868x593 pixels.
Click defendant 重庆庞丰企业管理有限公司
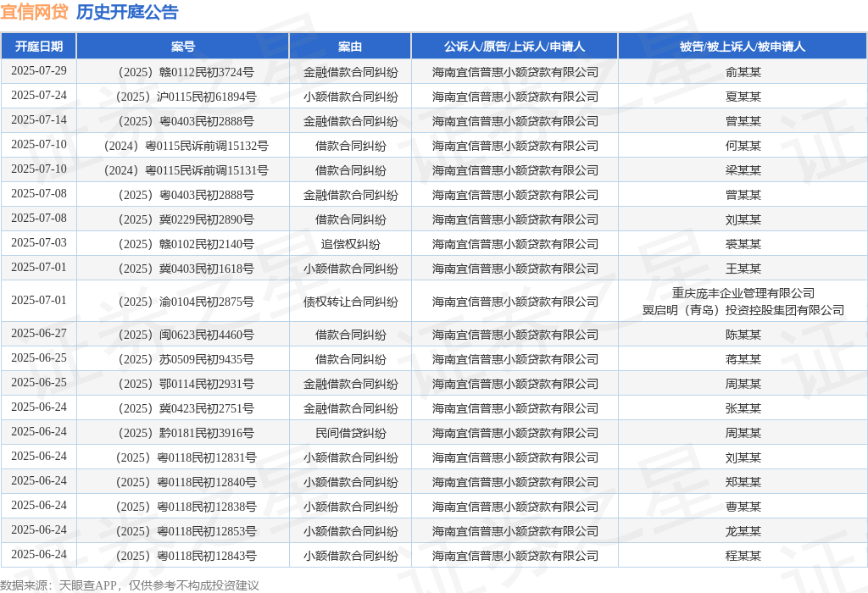point(743,293)
